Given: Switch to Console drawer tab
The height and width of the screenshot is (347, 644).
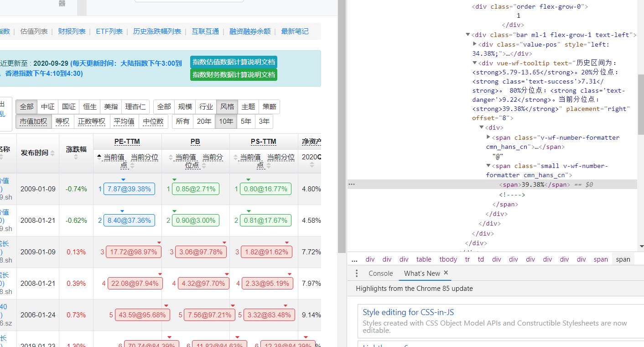Looking at the screenshot, I should click(x=380, y=273).
